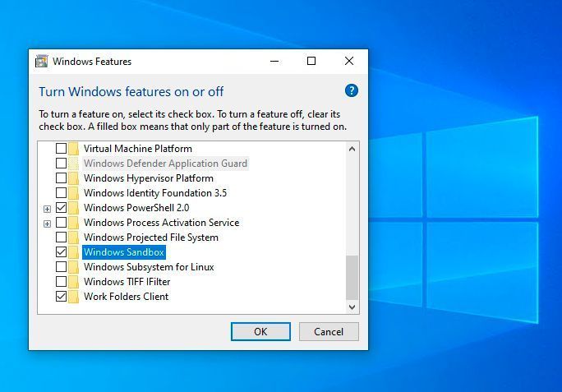Minimize the Windows Features window
This screenshot has height=392, width=562.
(x=274, y=62)
